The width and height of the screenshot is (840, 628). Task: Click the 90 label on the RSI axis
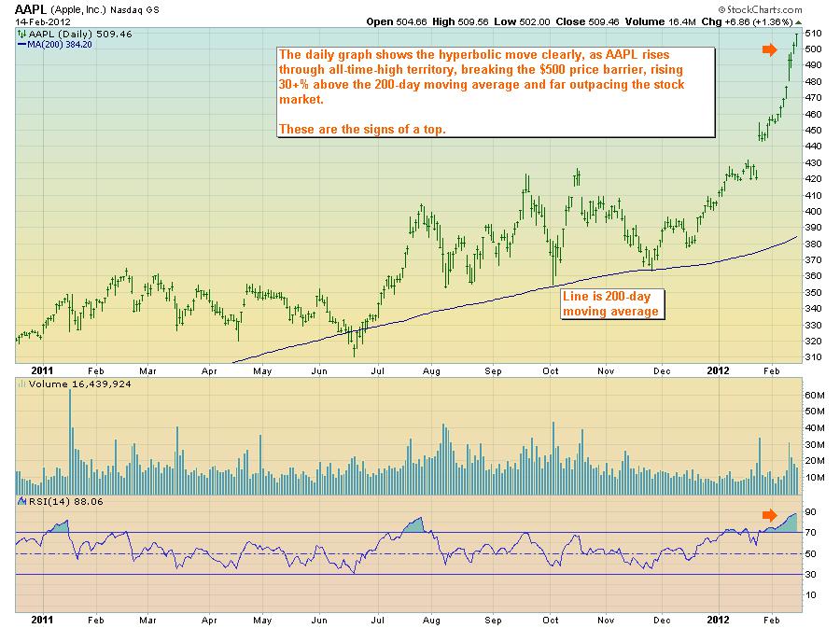pyautogui.click(x=811, y=511)
